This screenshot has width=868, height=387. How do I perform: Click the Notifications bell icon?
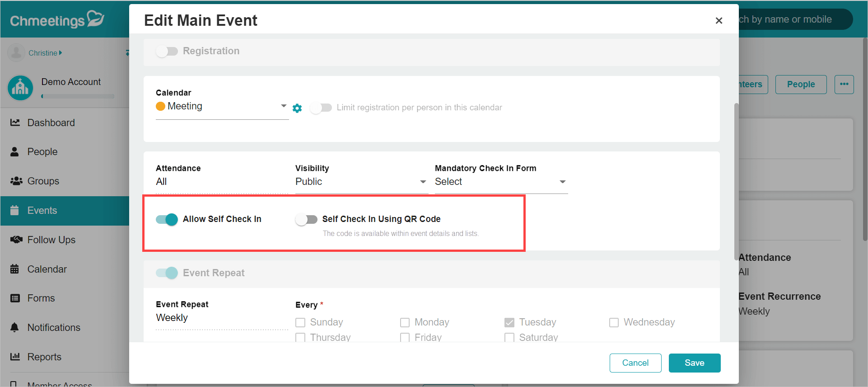14,327
